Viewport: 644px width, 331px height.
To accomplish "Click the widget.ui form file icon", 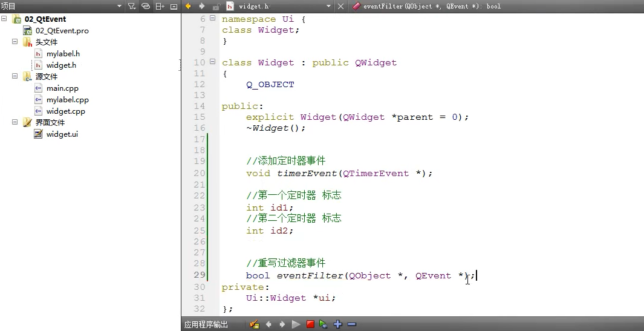I will [x=38, y=134].
